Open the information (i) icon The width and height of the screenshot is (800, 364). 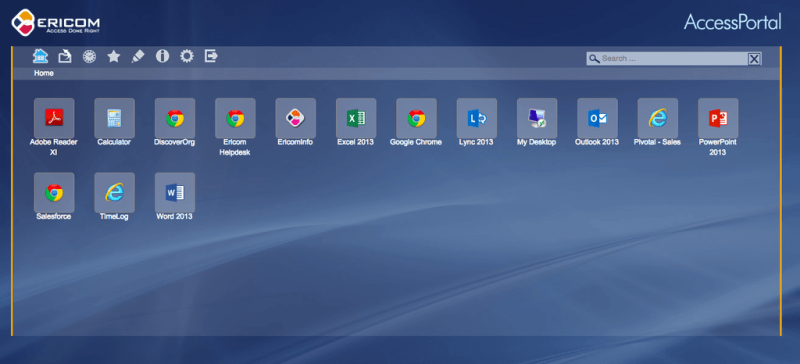(162, 56)
